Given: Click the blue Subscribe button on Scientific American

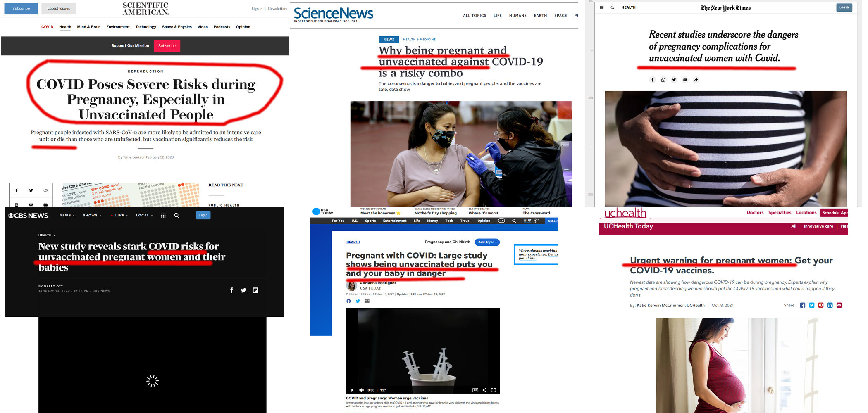Looking at the screenshot, I should click(x=21, y=9).
